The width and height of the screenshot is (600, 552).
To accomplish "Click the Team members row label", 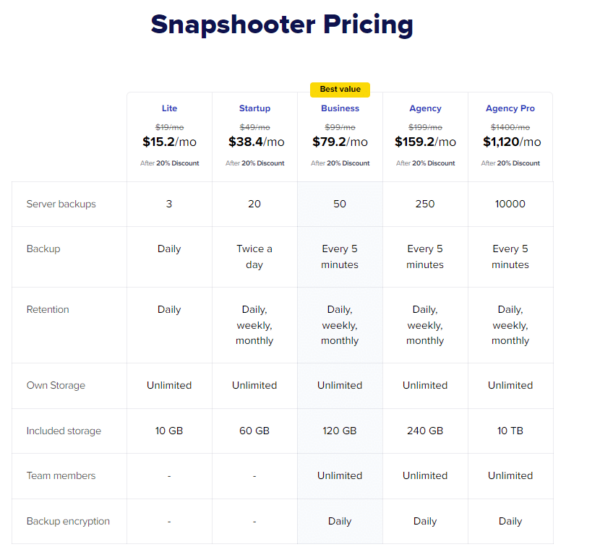I will [x=61, y=476].
